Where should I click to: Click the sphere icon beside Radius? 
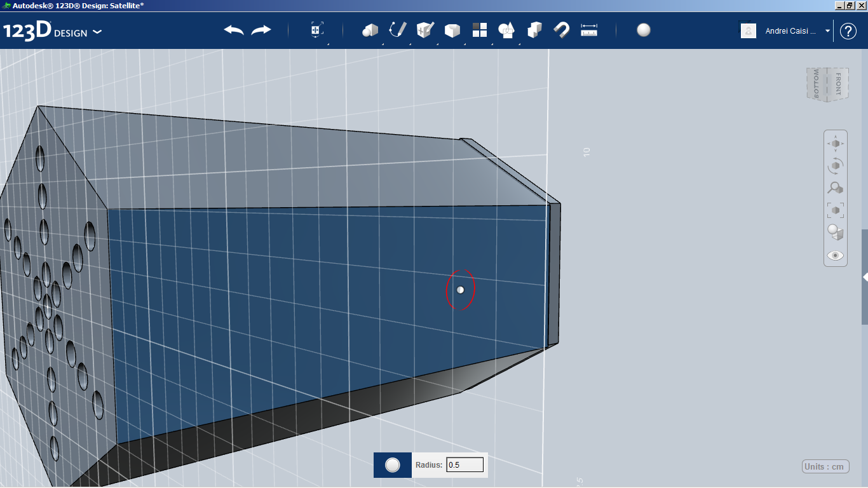click(393, 465)
